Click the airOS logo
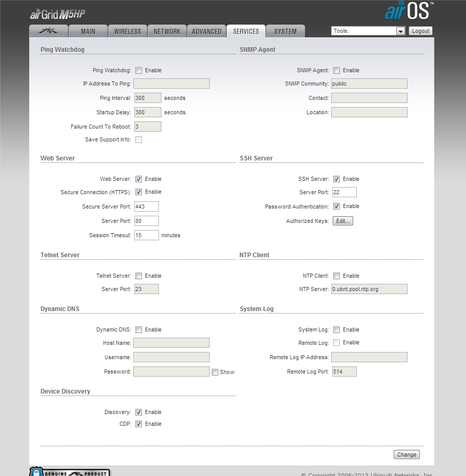466x476 pixels. (409, 10)
